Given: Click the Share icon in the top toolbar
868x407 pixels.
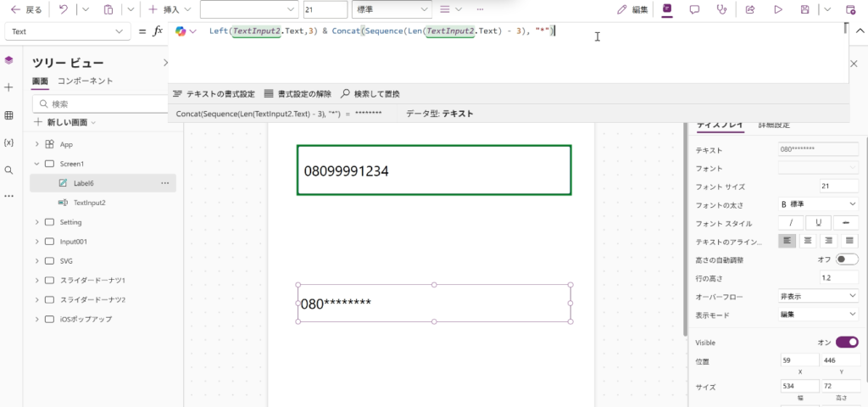Looking at the screenshot, I should point(750,10).
